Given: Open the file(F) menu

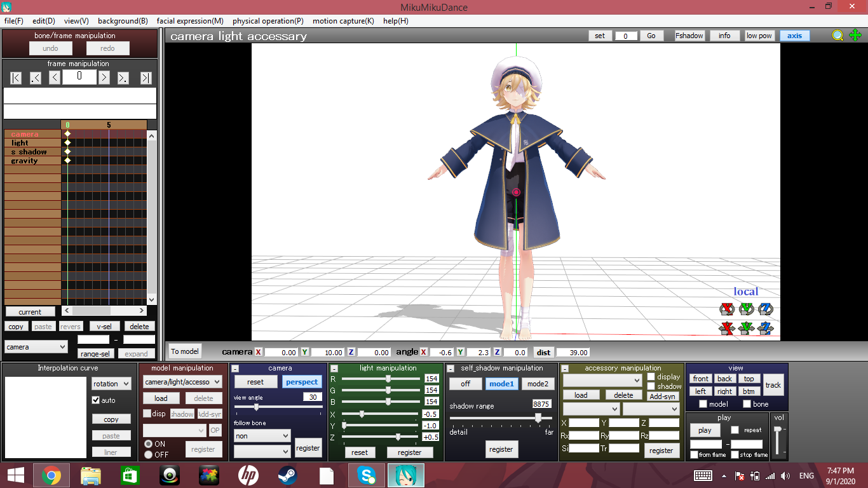Looking at the screenshot, I should coord(13,21).
